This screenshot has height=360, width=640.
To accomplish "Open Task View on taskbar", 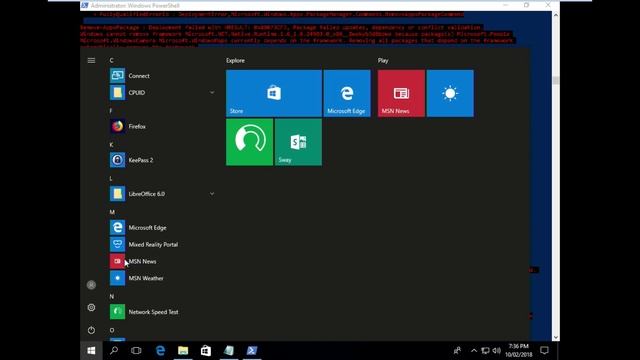I will pos(136,351).
